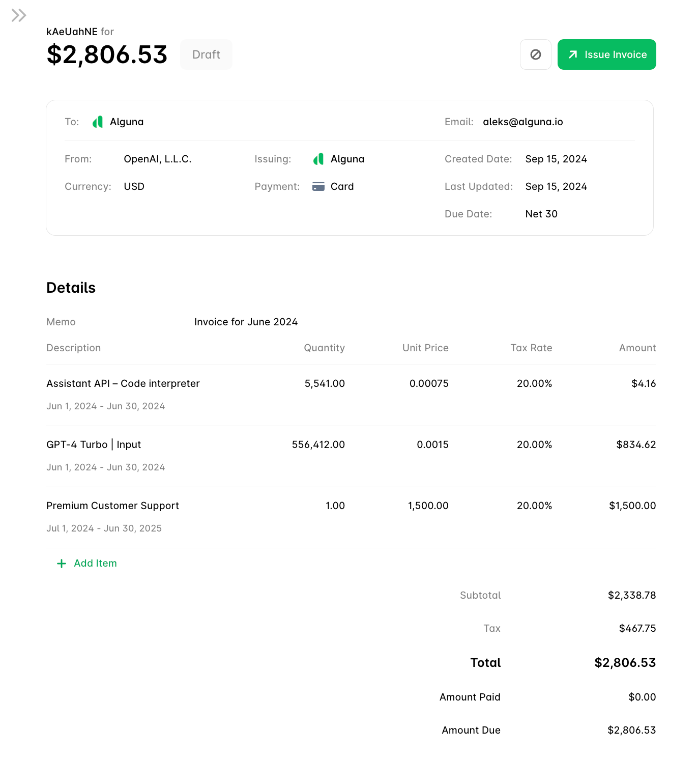The width and height of the screenshot is (698, 784).
Task: Click the 20.00% tax rate for Code interpreter
Action: pyautogui.click(x=535, y=383)
